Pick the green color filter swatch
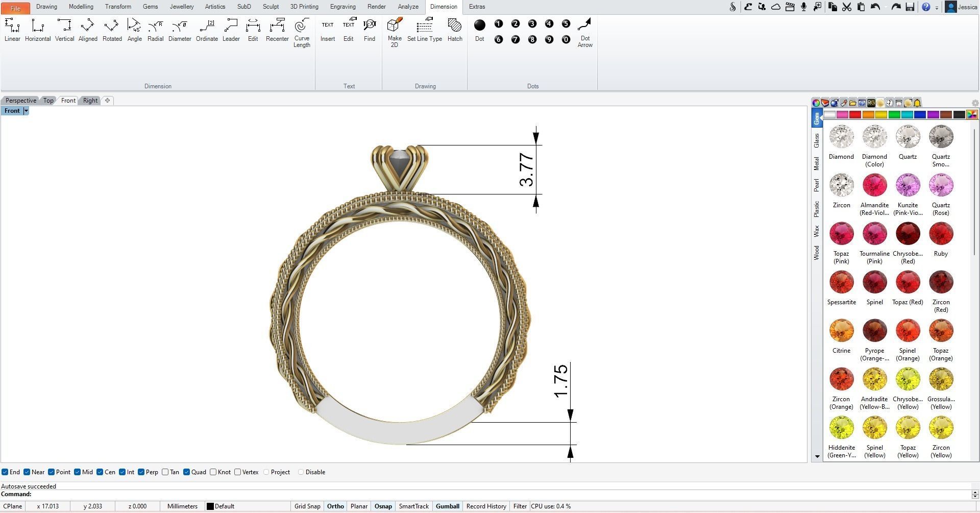 [894, 115]
